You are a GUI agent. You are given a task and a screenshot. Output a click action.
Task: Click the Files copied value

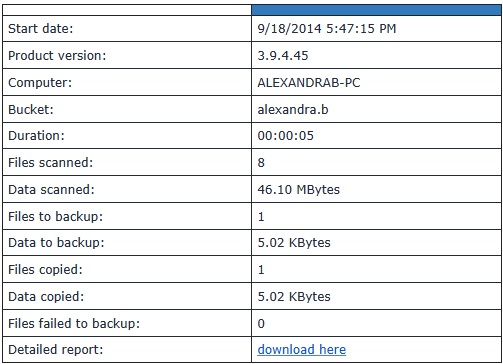click(x=261, y=270)
